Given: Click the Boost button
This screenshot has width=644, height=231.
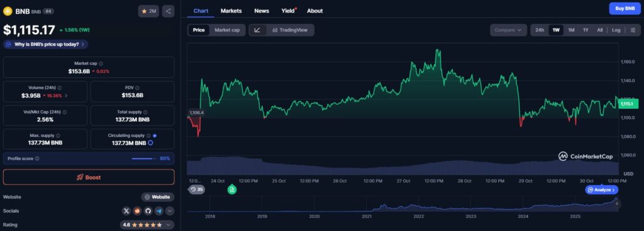Looking at the screenshot, I should tap(89, 178).
